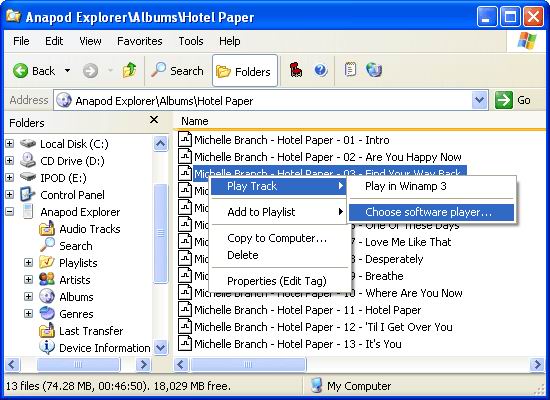
Task: Choose Delete in the context menu
Action: (x=279, y=255)
